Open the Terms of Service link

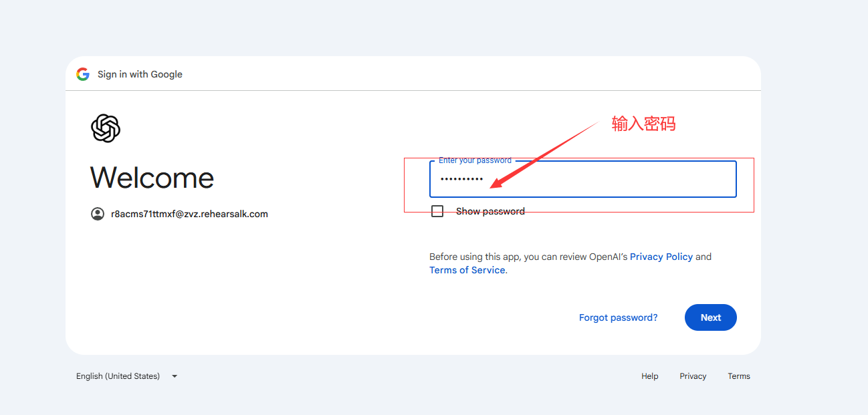pyautogui.click(x=467, y=270)
